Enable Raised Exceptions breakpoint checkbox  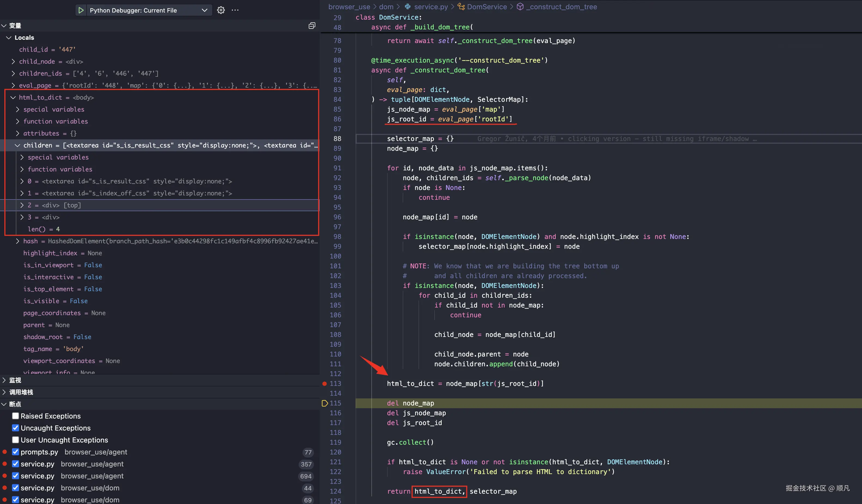16,416
